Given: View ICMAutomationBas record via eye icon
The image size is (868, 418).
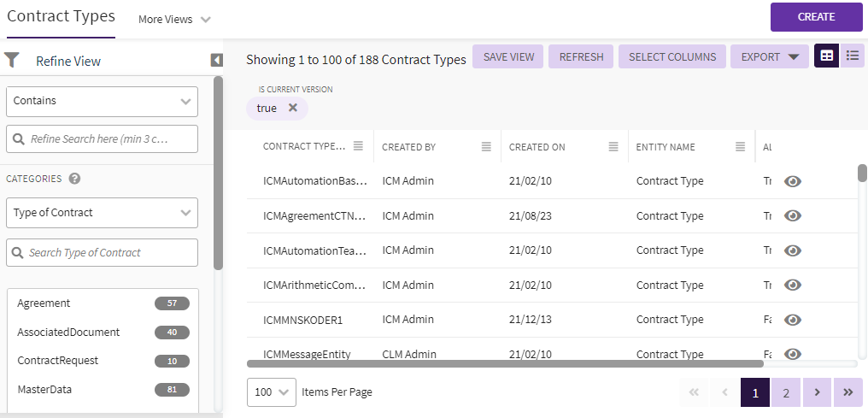Looking at the screenshot, I should 793,181.
